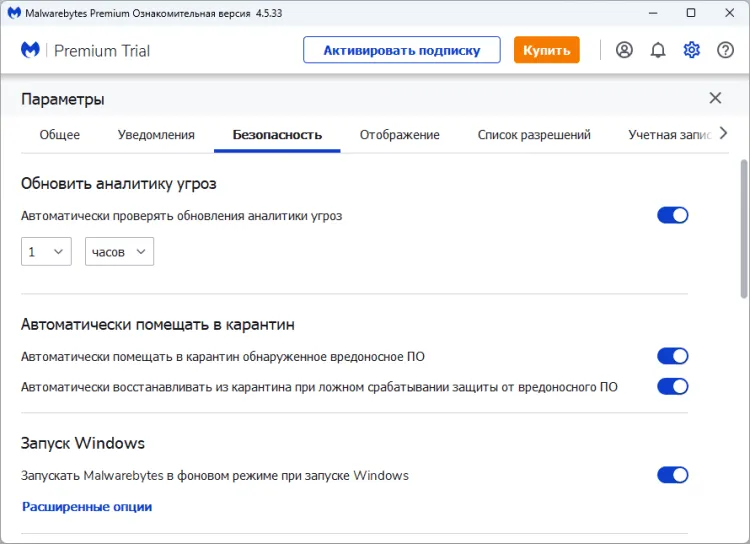Disable automatic threat analytics update checks

click(672, 215)
